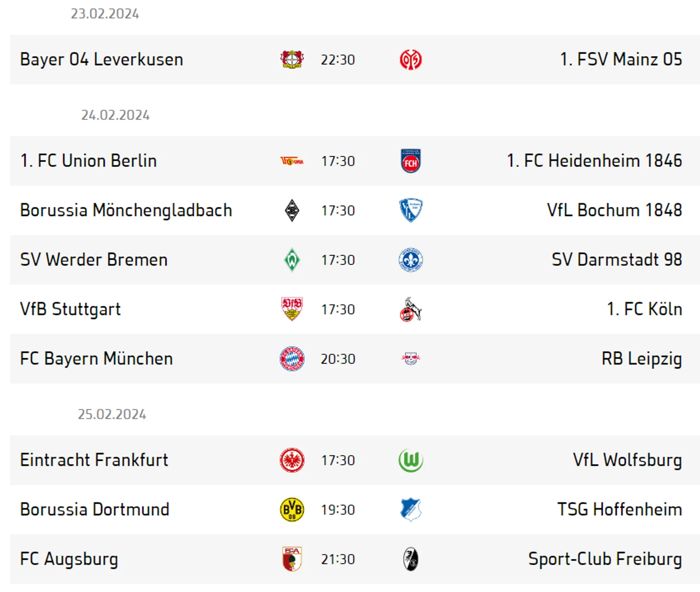This screenshot has width=700, height=592.
Task: Select the 1. FC Union Berlin crest
Action: (292, 161)
